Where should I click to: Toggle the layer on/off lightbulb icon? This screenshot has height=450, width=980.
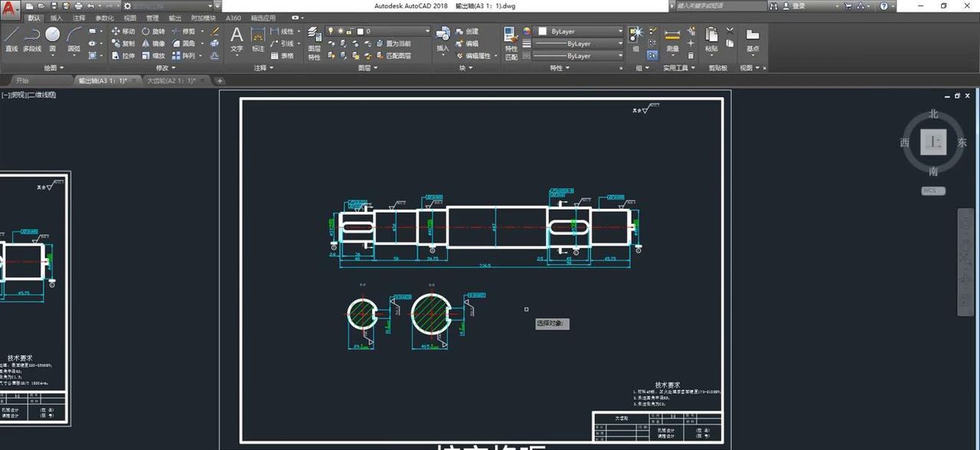tap(331, 31)
